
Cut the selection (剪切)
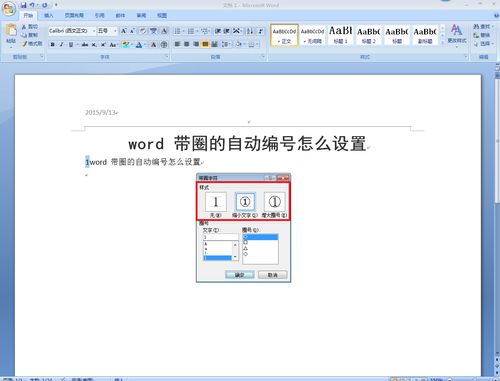30,27
